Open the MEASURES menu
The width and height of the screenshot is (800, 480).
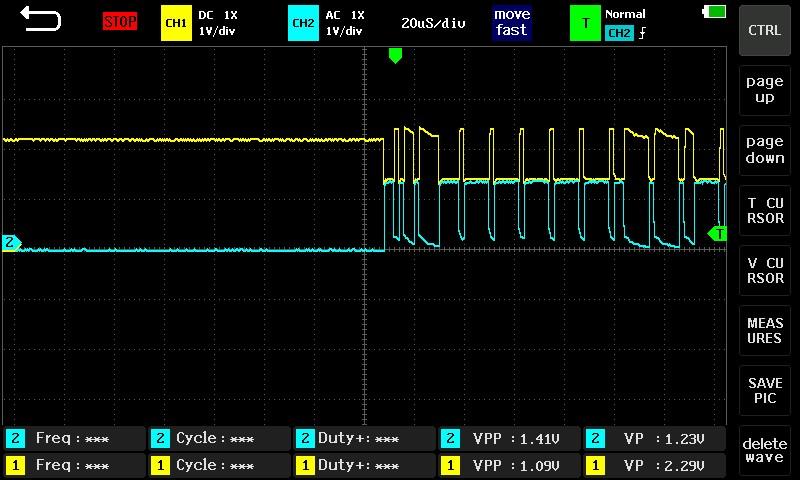[764, 331]
